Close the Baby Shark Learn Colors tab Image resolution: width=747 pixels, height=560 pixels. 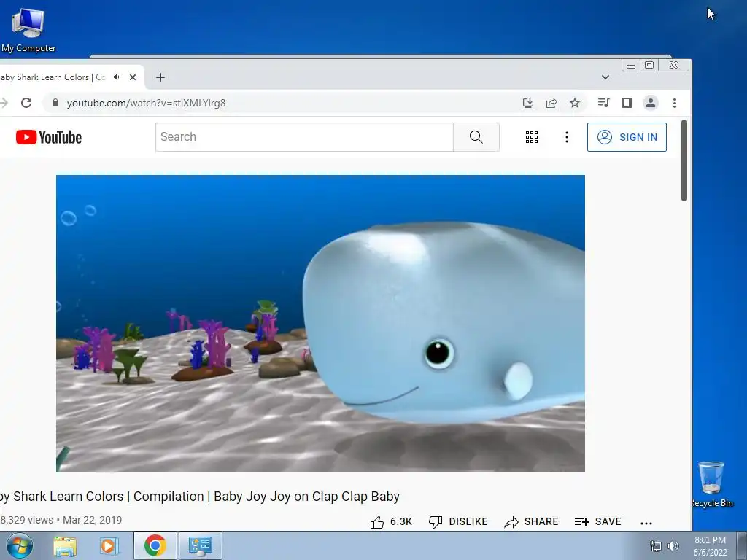(133, 77)
